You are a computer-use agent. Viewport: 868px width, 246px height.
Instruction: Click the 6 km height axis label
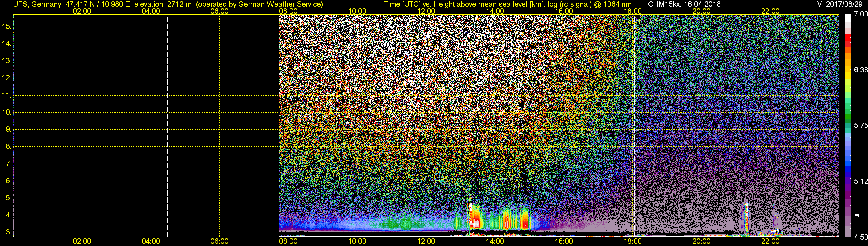click(x=8, y=181)
